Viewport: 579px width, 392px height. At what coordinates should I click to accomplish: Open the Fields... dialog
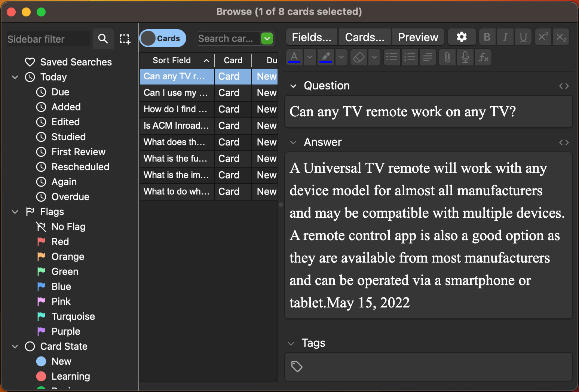coord(311,37)
